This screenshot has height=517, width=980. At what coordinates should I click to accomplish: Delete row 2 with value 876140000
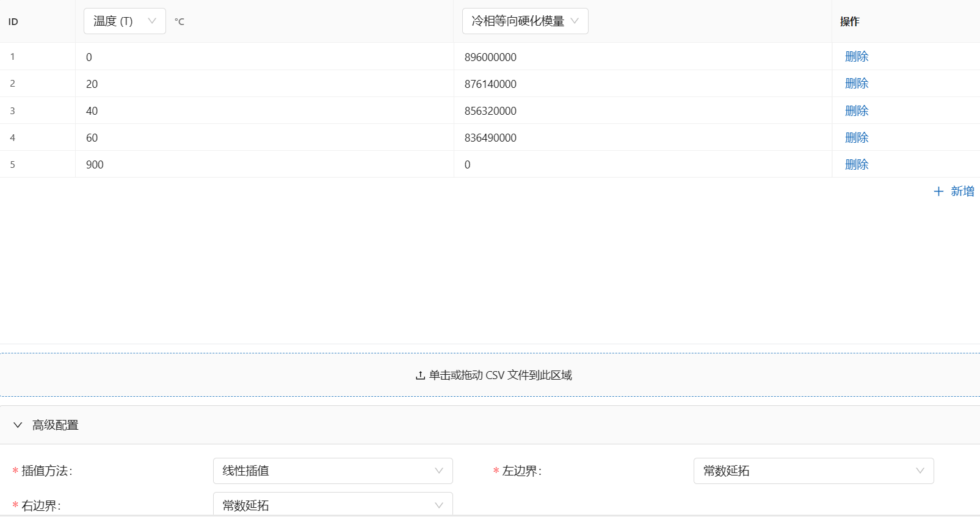click(x=857, y=84)
